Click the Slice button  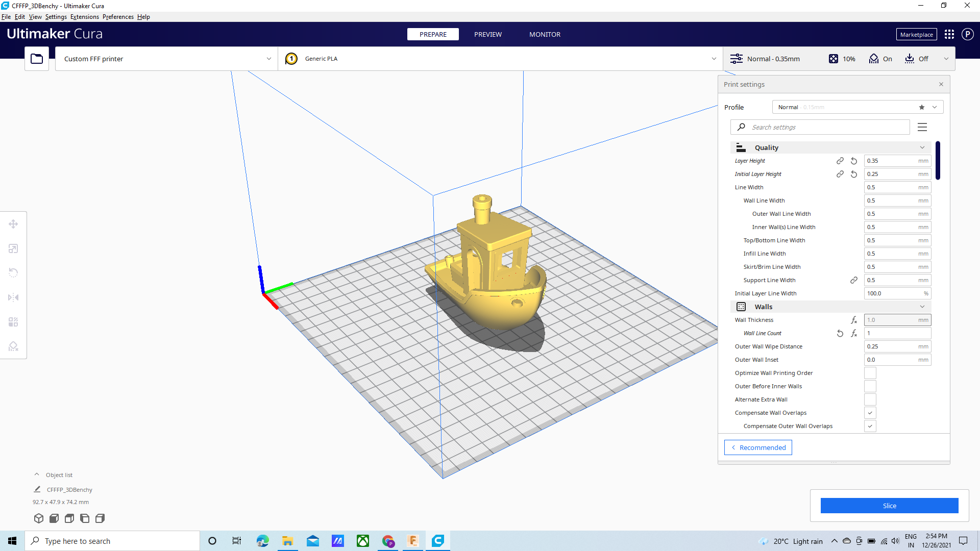coord(889,506)
